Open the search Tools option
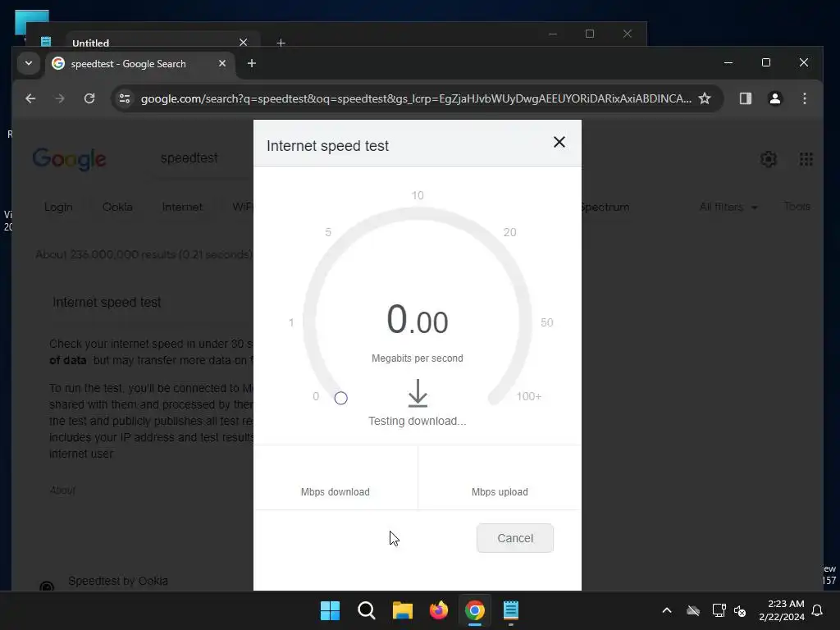The image size is (840, 630). point(797,206)
